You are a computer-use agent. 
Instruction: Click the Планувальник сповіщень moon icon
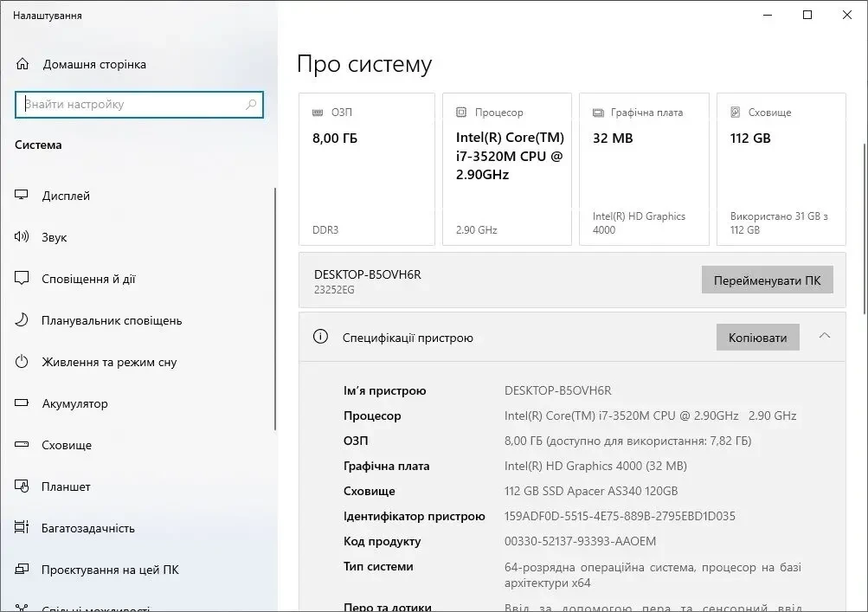[x=22, y=319]
